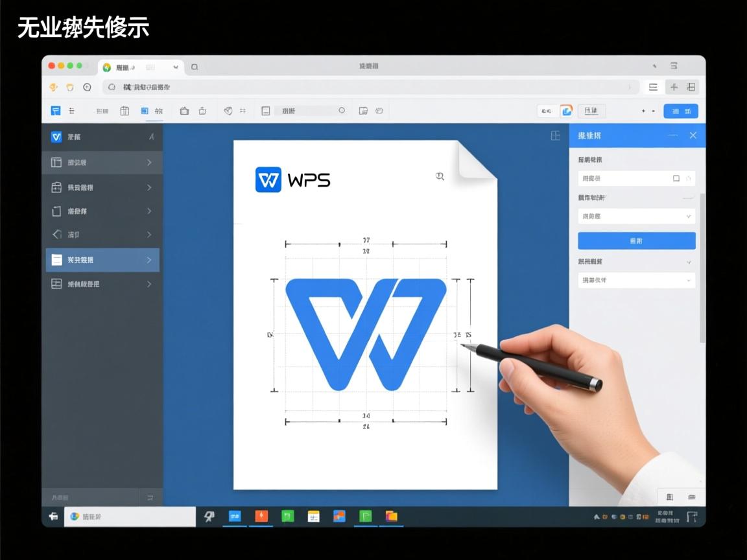
Task: Click the magnifier icon on the document page
Action: [x=440, y=176]
